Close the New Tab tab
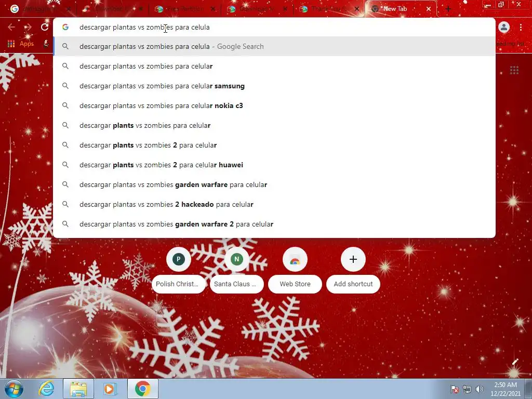 click(x=429, y=9)
